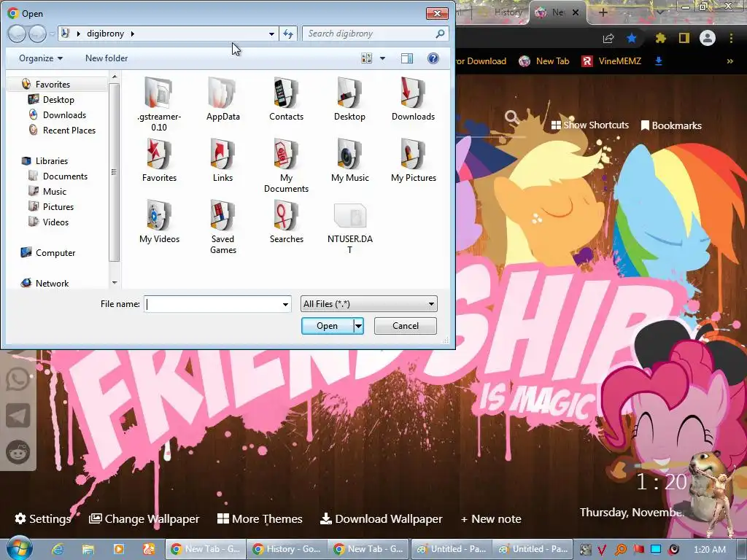
Task: Select Downloads in navigation pane
Action: (x=64, y=114)
